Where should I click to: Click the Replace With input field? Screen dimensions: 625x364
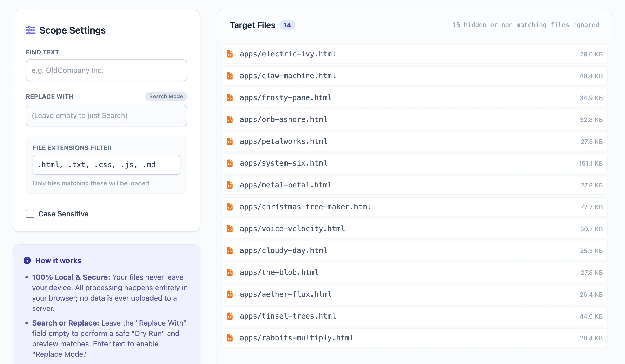coord(106,115)
